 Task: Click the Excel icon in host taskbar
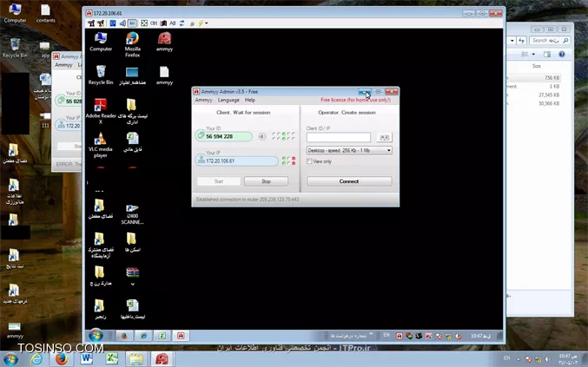[x=111, y=359]
